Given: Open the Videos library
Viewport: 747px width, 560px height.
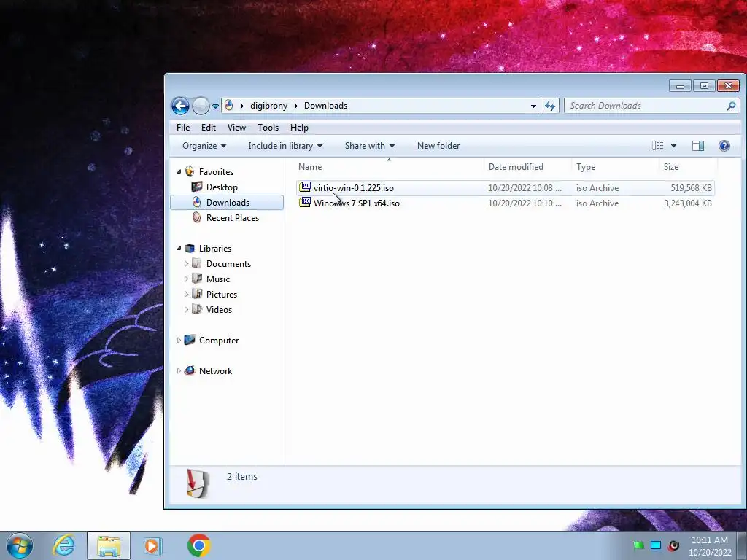Looking at the screenshot, I should (x=219, y=309).
